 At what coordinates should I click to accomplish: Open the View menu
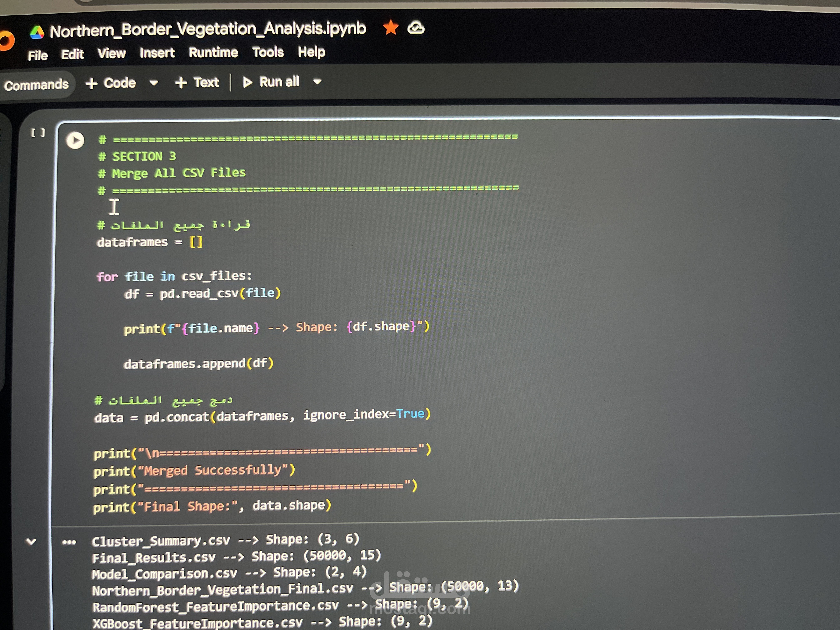(111, 54)
